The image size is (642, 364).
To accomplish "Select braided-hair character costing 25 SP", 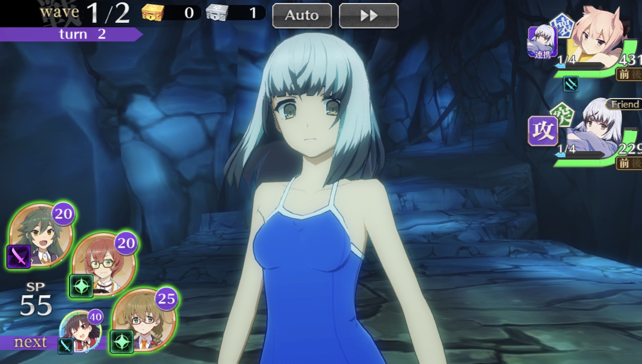I will (x=146, y=319).
